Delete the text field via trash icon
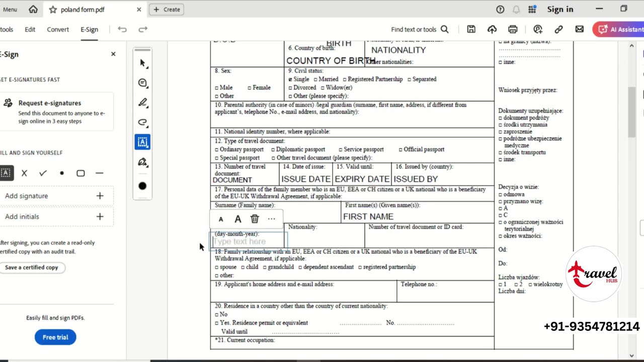Image resolution: width=644 pixels, height=362 pixels. (x=255, y=219)
